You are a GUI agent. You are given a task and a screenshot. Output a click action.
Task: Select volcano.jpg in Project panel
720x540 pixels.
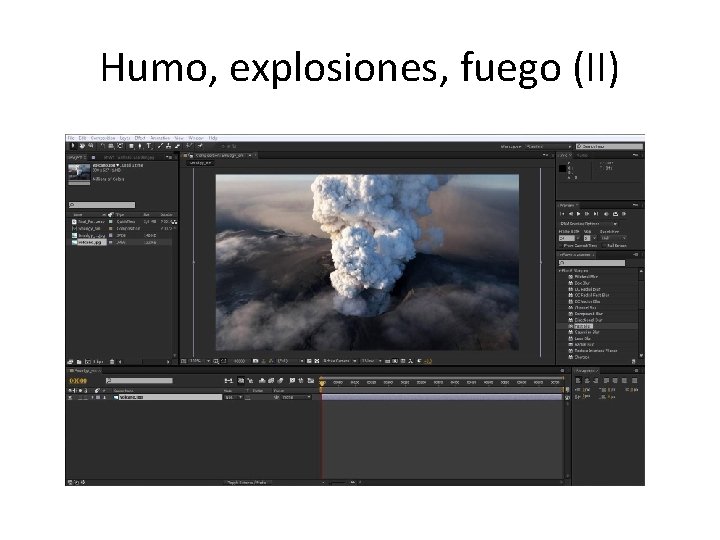coord(90,242)
